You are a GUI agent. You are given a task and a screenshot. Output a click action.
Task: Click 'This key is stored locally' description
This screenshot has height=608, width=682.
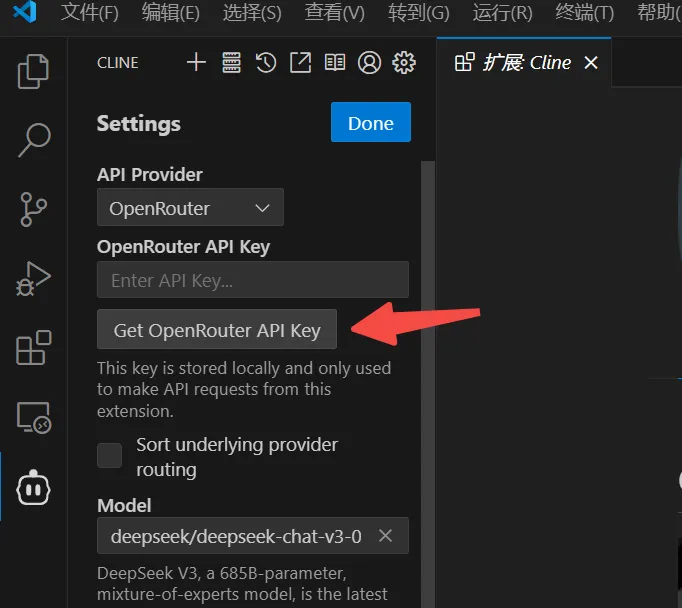(244, 389)
